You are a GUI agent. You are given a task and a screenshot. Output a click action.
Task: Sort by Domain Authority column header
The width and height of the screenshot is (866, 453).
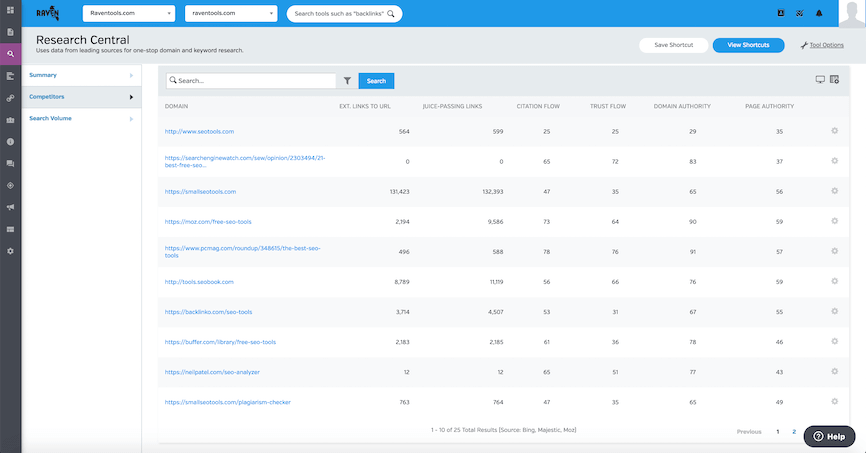click(682, 106)
